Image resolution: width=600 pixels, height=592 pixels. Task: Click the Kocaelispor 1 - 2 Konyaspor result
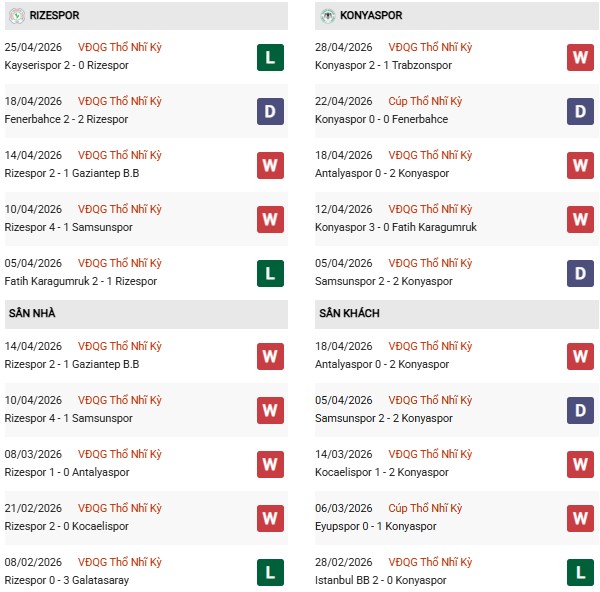[384, 472]
